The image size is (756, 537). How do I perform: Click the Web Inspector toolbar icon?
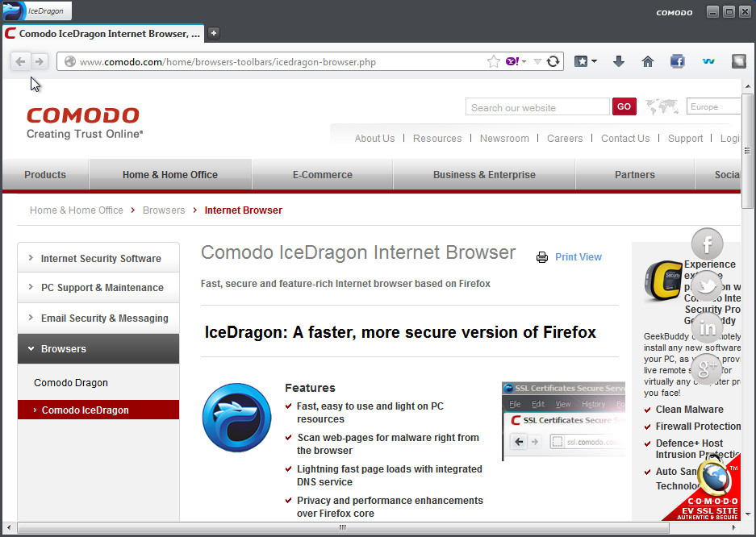[708, 61]
